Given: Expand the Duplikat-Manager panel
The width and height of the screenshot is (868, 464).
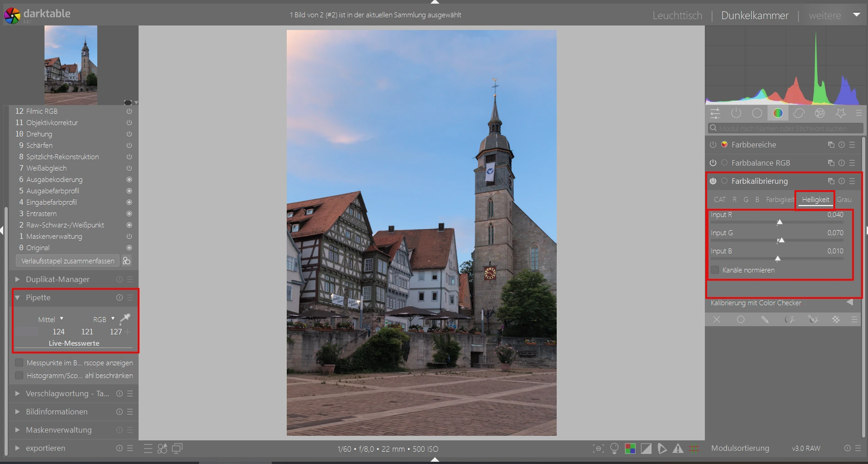Looking at the screenshot, I should coord(58,279).
